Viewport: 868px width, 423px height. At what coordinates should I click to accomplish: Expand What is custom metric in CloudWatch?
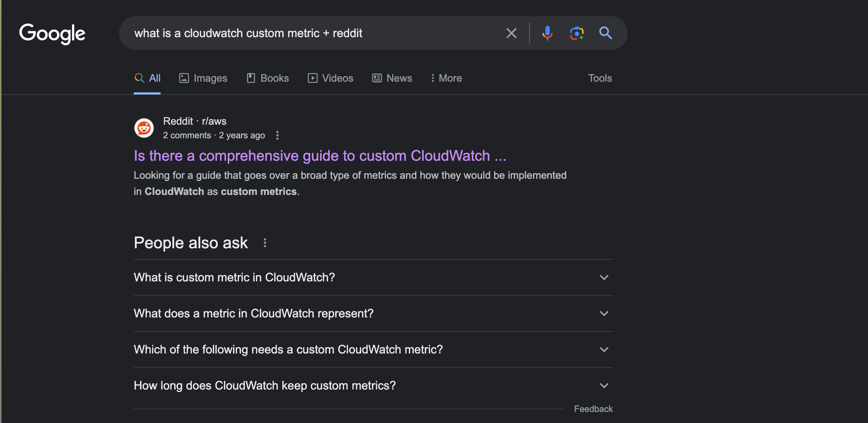click(x=373, y=277)
